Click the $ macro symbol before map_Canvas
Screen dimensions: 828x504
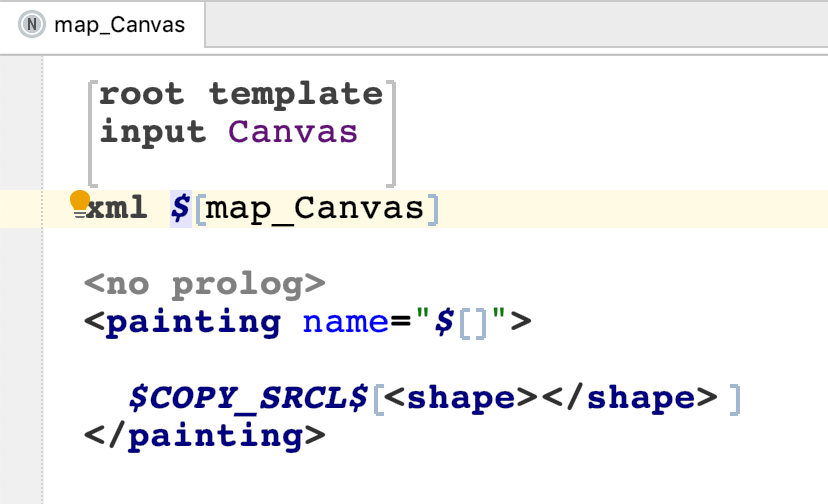point(180,208)
